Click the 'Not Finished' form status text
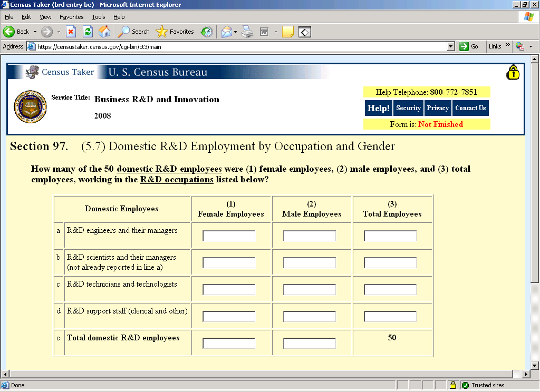540x392 pixels. click(x=440, y=124)
